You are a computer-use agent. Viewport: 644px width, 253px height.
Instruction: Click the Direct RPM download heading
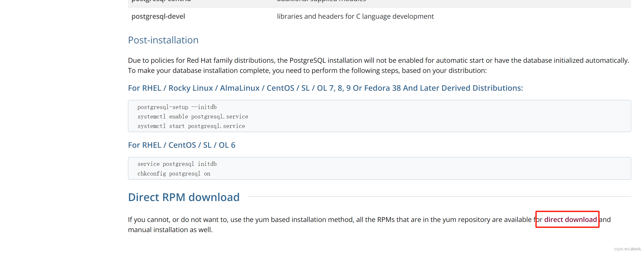[184, 197]
